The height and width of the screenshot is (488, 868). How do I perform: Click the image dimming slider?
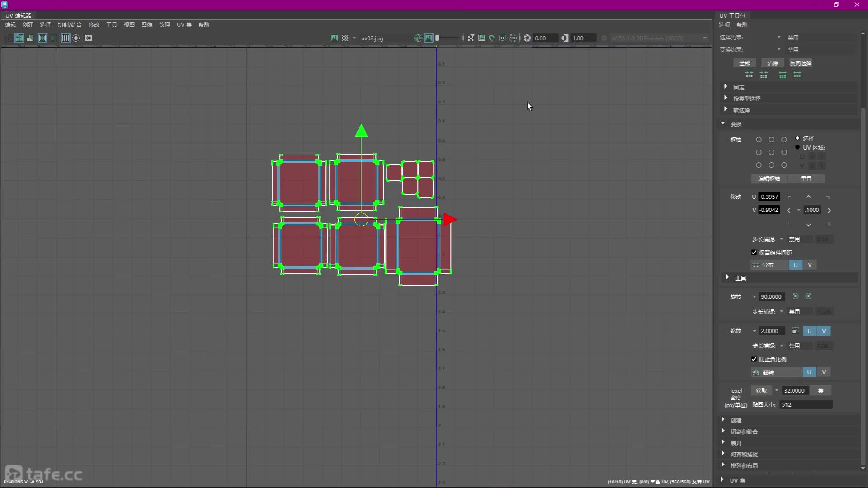point(447,38)
